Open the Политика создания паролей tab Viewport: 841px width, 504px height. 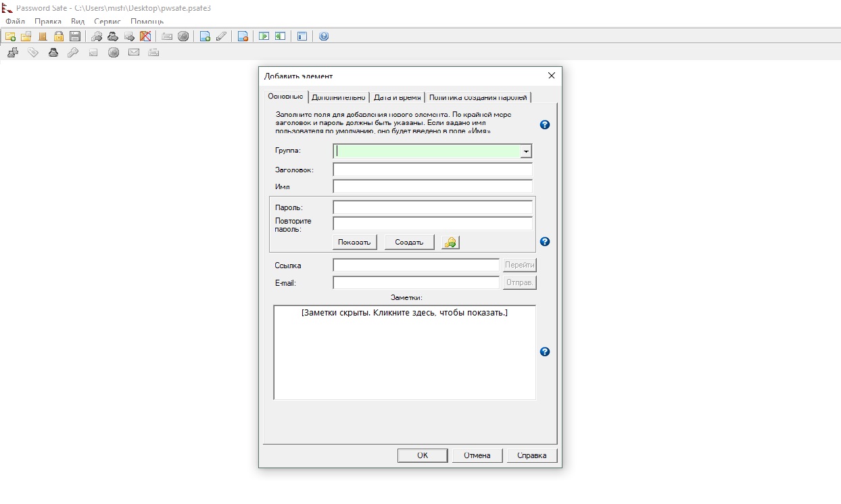pos(478,97)
